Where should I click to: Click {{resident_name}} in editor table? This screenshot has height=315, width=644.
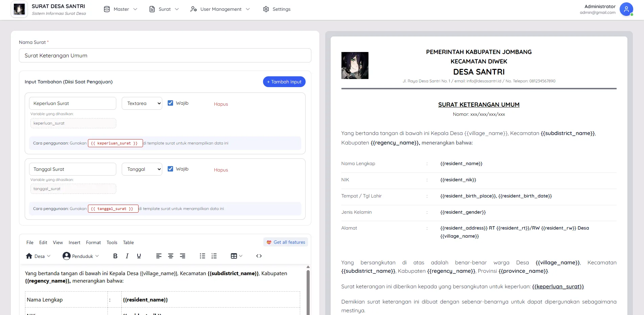(x=145, y=300)
